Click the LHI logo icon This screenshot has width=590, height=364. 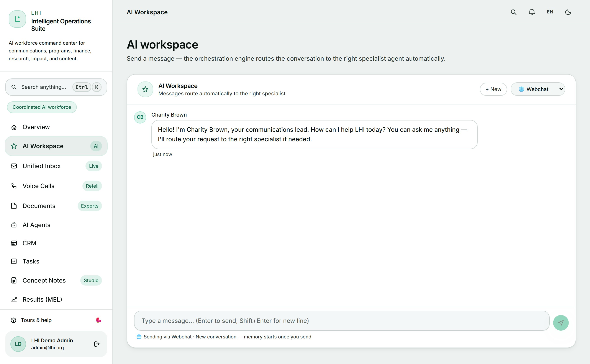click(x=17, y=19)
